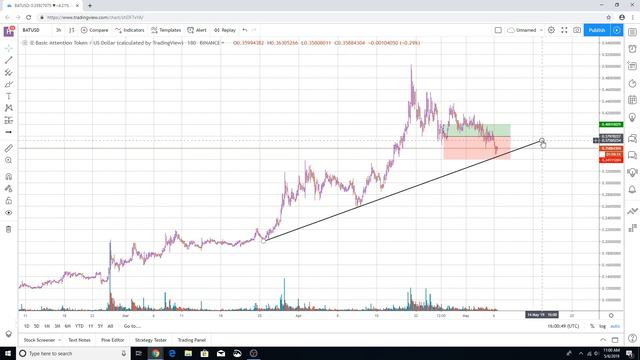Open the Windows Start menu
Screen dimensions: 640x360
(8, 353)
